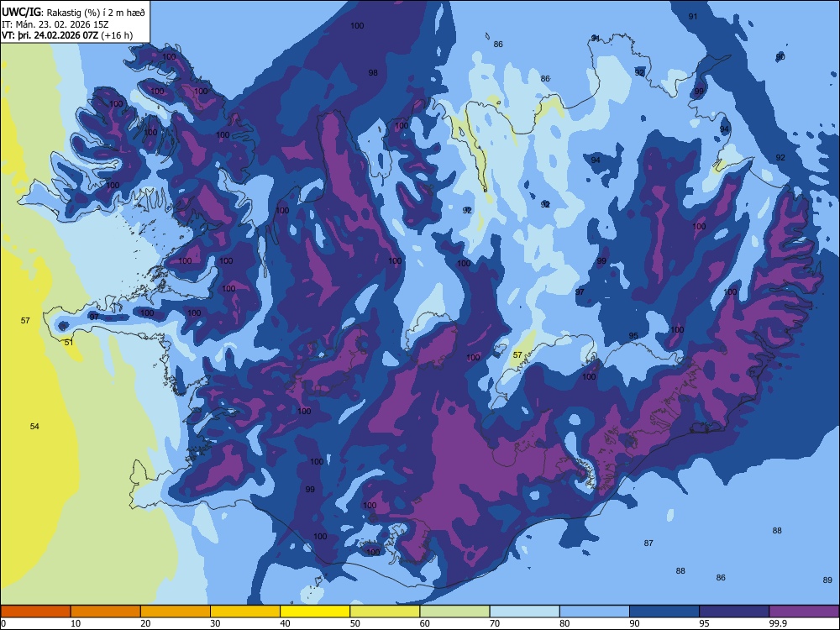The image size is (840, 630).
Task: Click the pale yellow 50–60 legend swatch
Action: 385,612
